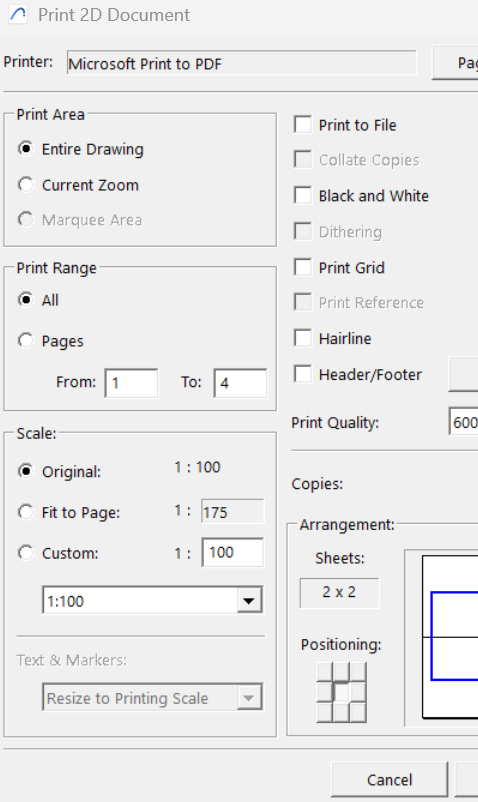Open the 1:100 scale dropdown
Screen dimensions: 478x802
click(153, 600)
